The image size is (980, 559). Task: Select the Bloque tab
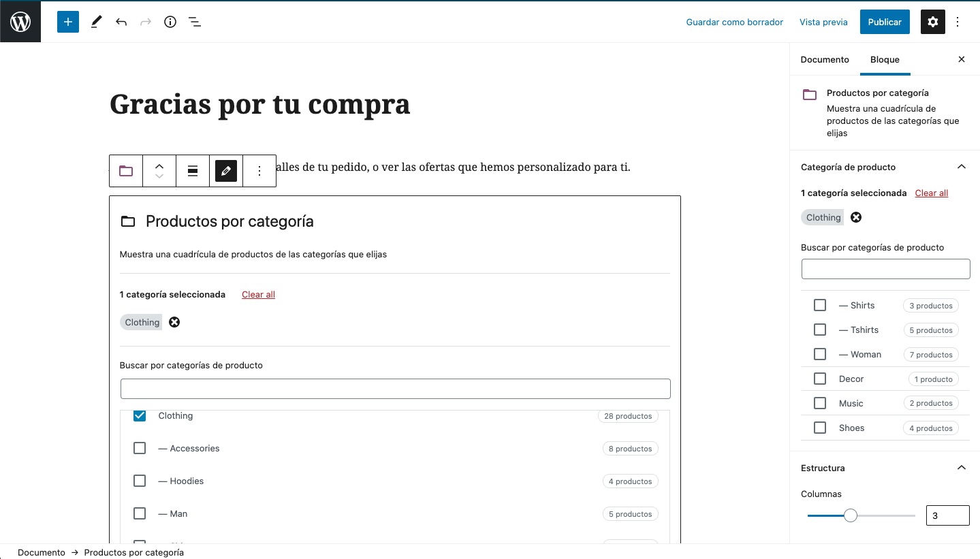pos(885,59)
